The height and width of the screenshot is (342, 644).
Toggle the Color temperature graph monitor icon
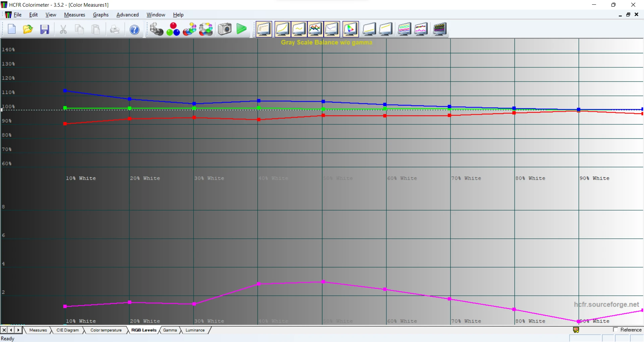[x=332, y=29]
